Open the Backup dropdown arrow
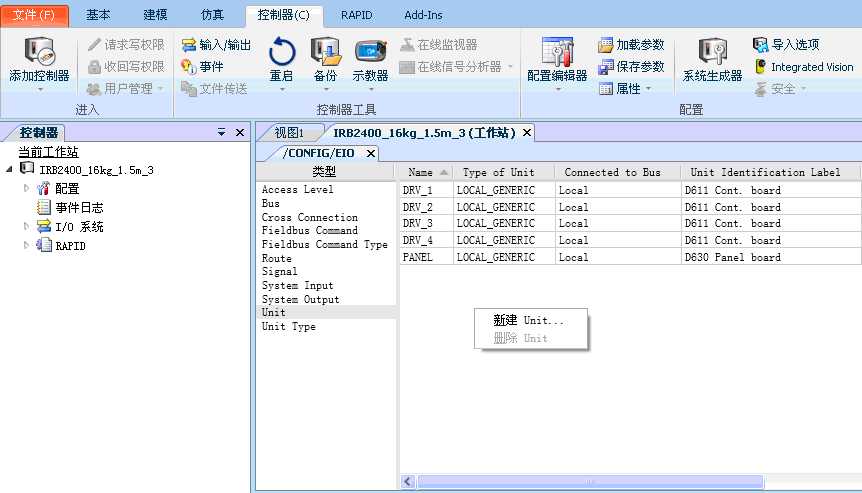The width and height of the screenshot is (862, 493). pyautogui.click(x=325, y=88)
